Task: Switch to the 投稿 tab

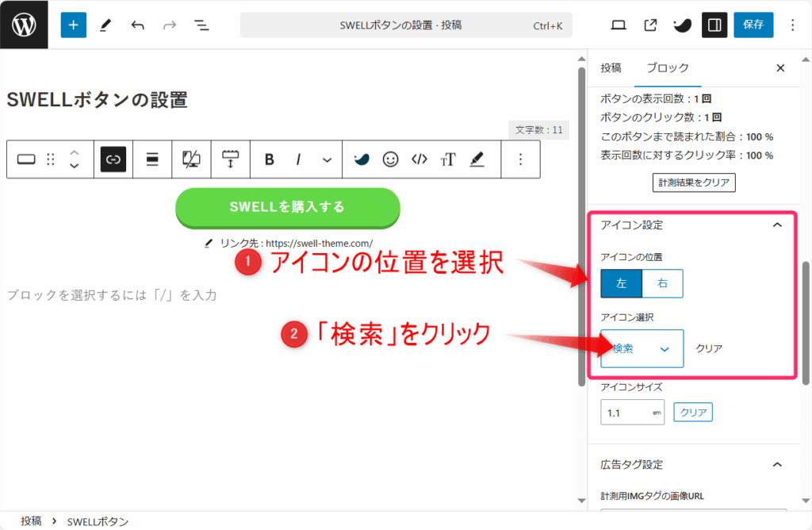Action: tap(611, 68)
